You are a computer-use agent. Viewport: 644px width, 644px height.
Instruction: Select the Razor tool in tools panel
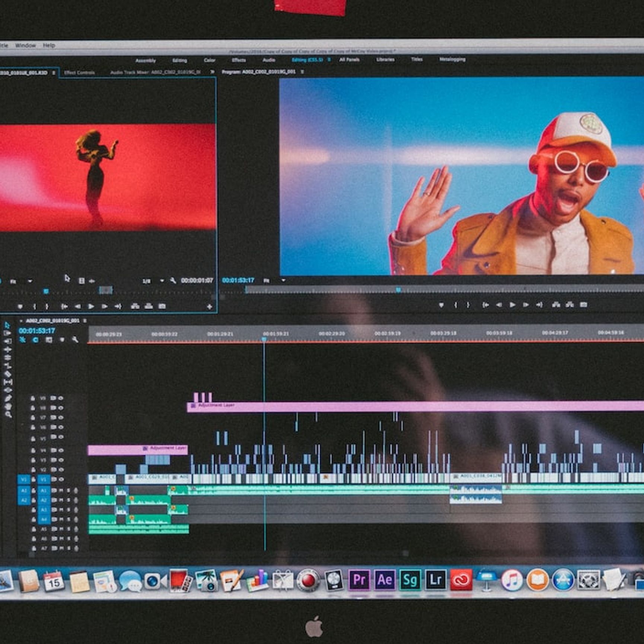(7, 374)
